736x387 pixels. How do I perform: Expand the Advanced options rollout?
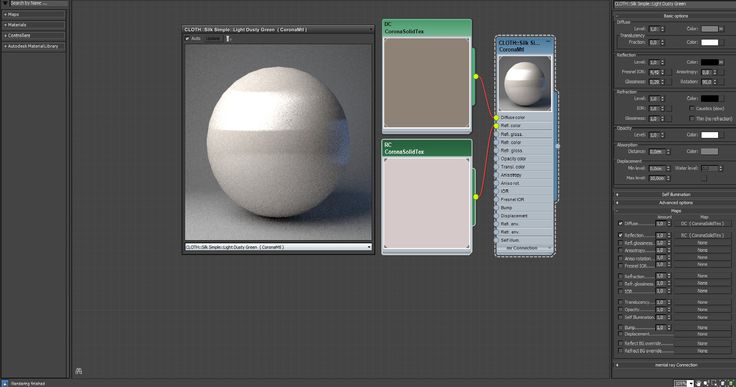tap(675, 203)
